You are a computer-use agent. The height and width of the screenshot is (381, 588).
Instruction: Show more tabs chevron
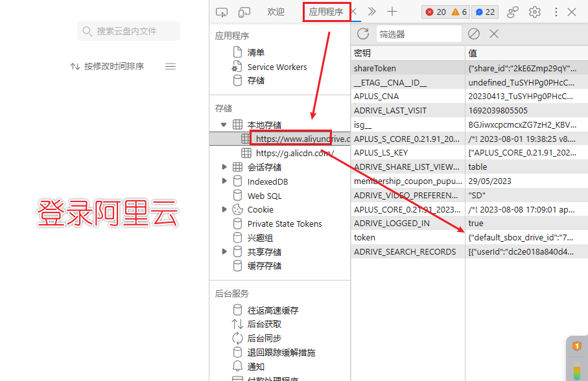tap(371, 12)
